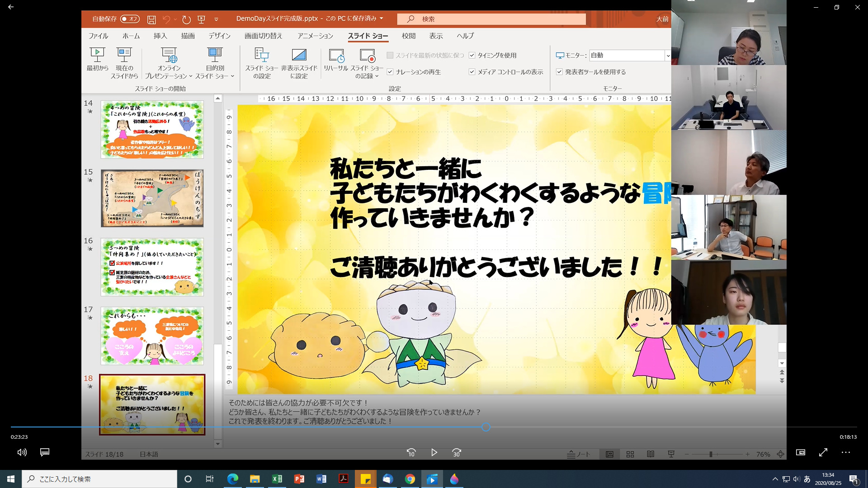This screenshot has height=488, width=868.
Task: Switch to slide sorter view icon
Action: (630, 454)
